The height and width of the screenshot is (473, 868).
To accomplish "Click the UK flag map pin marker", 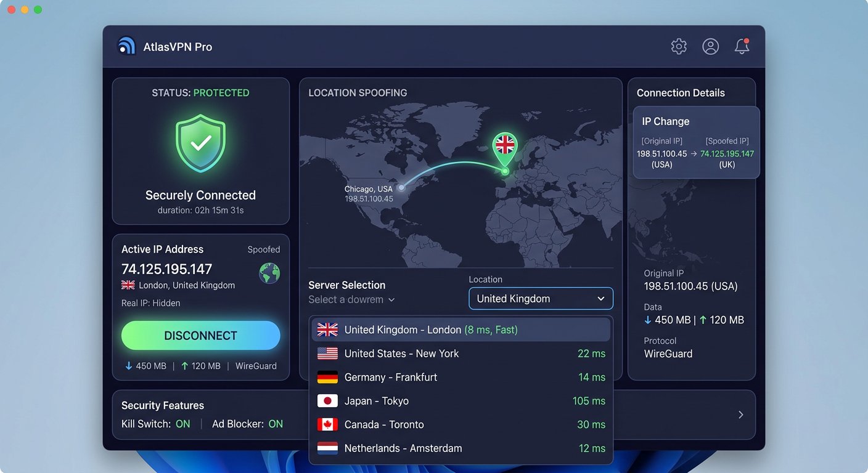I will pyautogui.click(x=505, y=148).
